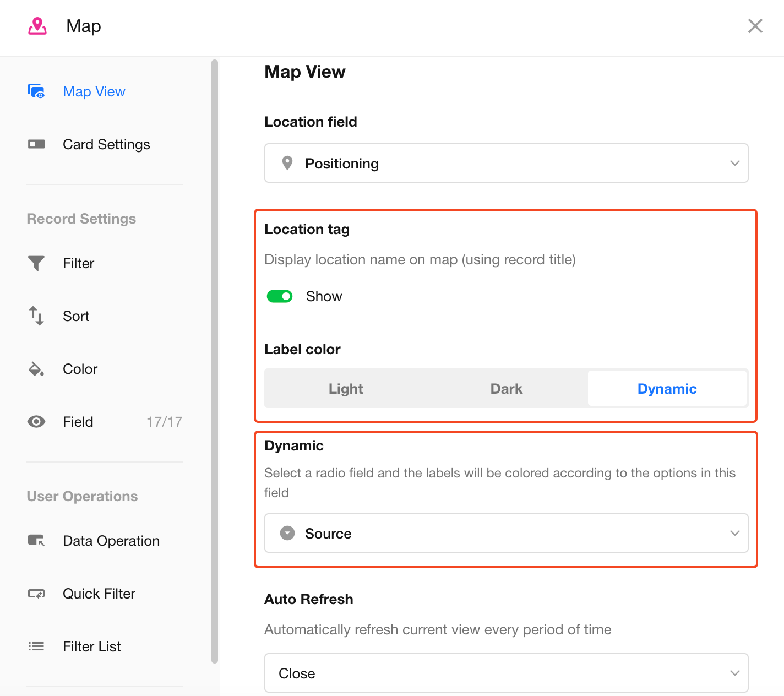Open the Auto Refresh Close dropdown
This screenshot has width=784, height=696.
pyautogui.click(x=506, y=673)
